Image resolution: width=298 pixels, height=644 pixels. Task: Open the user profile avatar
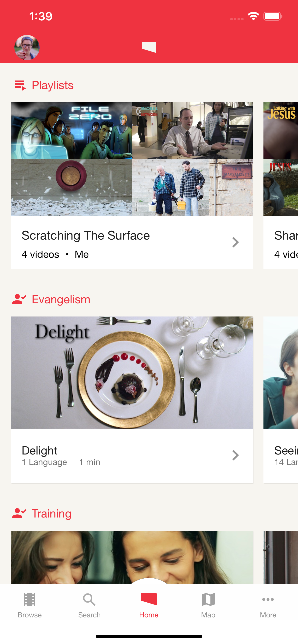pyautogui.click(x=27, y=47)
